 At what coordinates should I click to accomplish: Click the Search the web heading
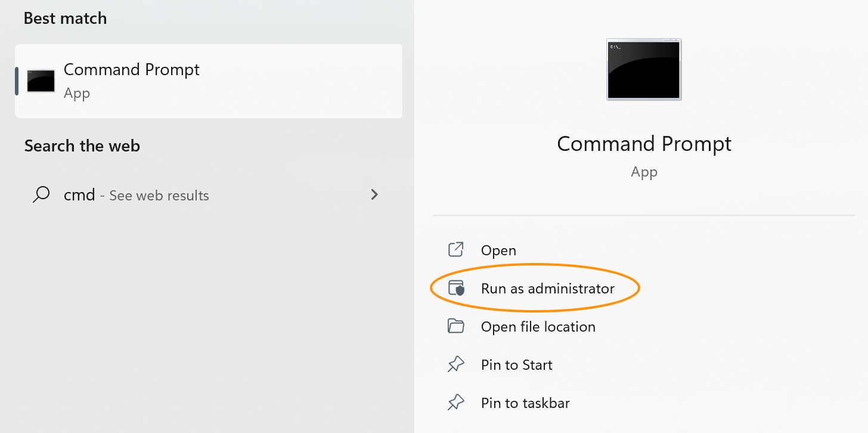click(x=82, y=146)
